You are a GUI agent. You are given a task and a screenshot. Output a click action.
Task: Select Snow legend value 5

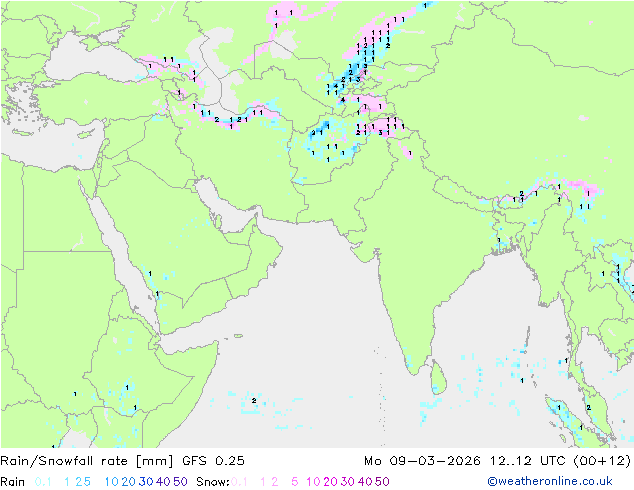tap(295, 482)
